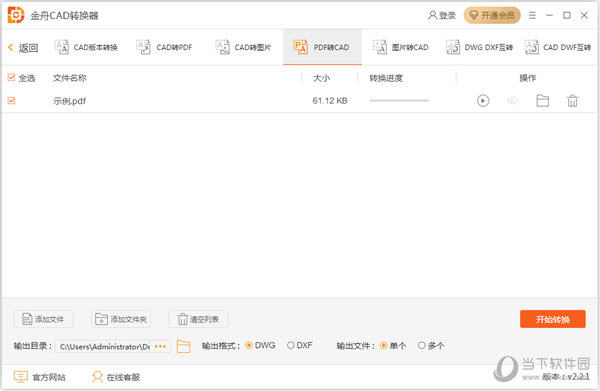600x391 pixels.
Task: Click the 61.12 KB size value
Action: pos(330,101)
